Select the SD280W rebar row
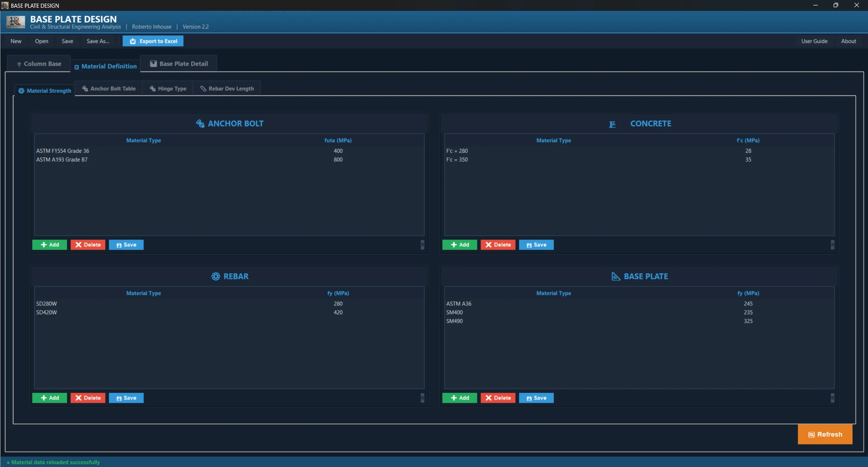This screenshot has height=467, width=868. coord(229,304)
